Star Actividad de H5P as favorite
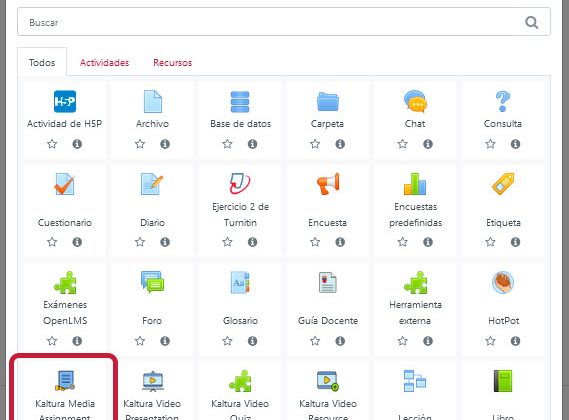 [52, 144]
